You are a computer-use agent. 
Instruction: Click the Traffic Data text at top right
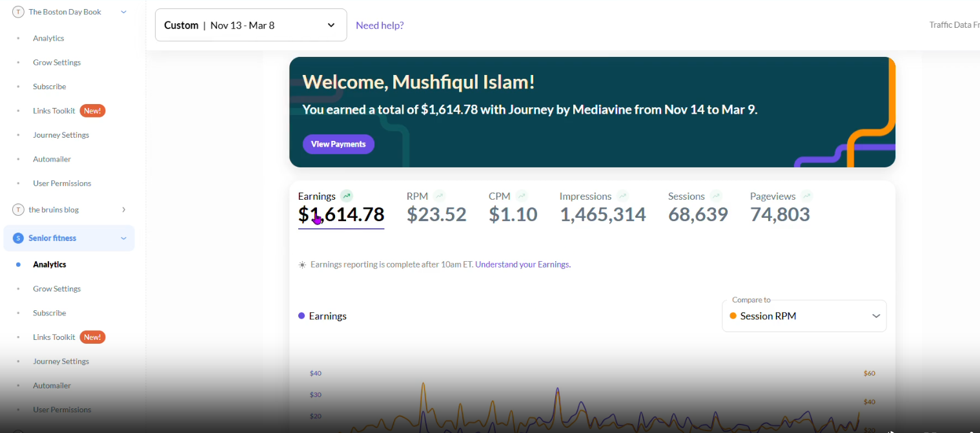(x=954, y=25)
